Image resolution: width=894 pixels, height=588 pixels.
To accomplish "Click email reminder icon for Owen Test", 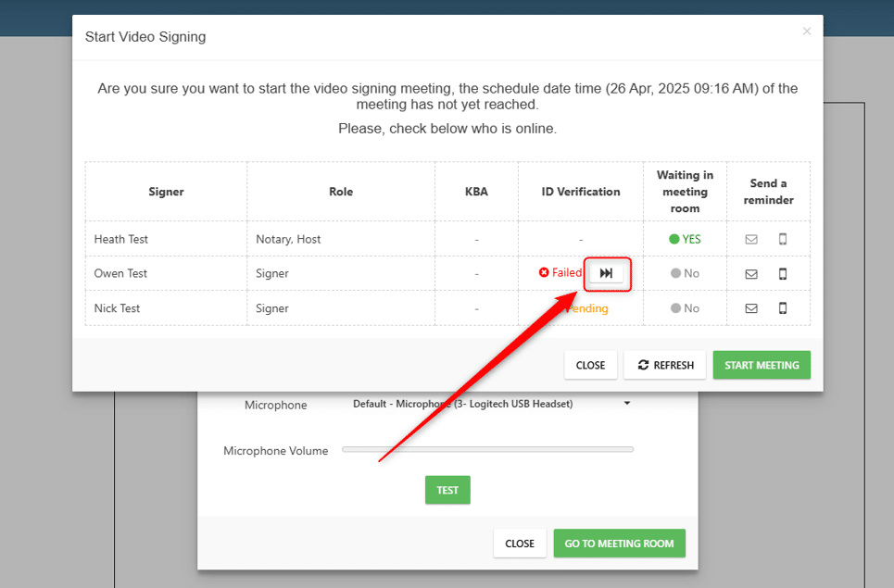I will coord(751,274).
